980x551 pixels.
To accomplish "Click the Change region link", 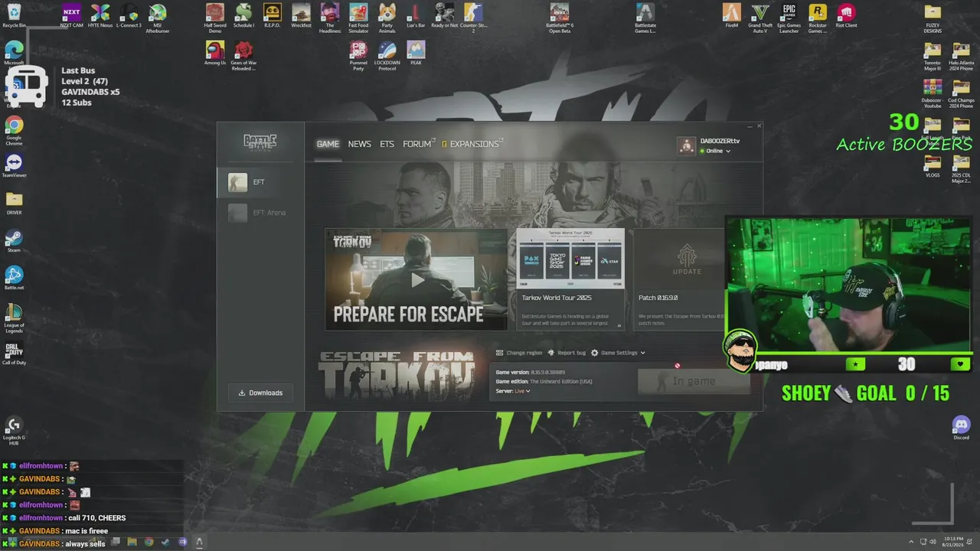I will click(519, 353).
